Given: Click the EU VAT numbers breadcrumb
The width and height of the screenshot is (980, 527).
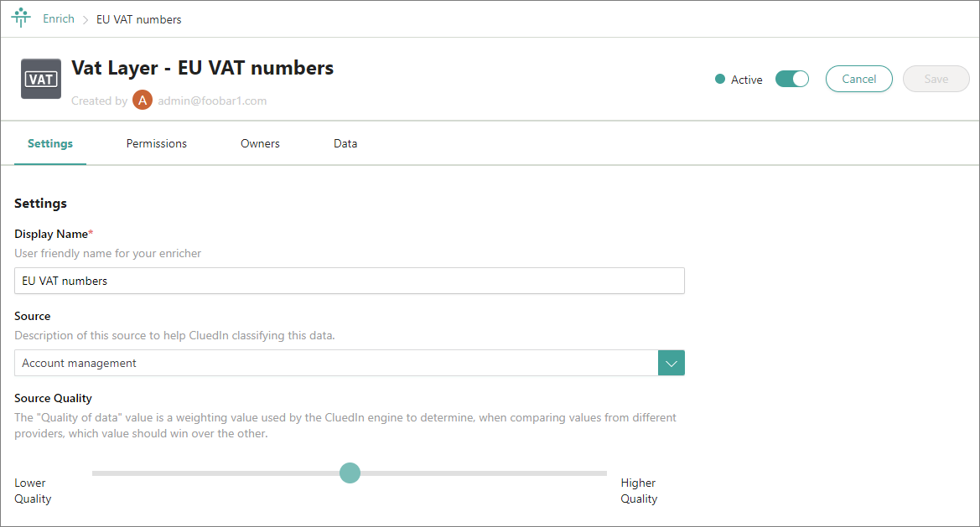Looking at the screenshot, I should [x=138, y=19].
